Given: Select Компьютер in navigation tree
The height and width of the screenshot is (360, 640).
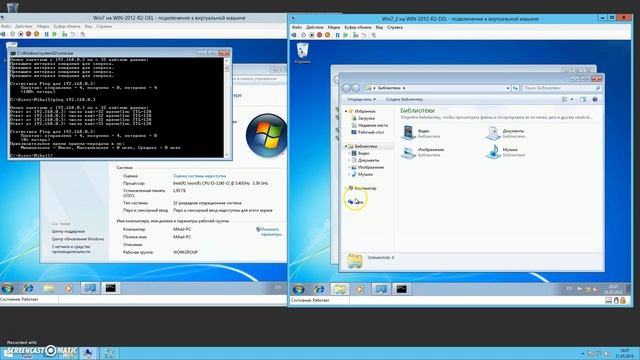Looking at the screenshot, I should (x=362, y=188).
